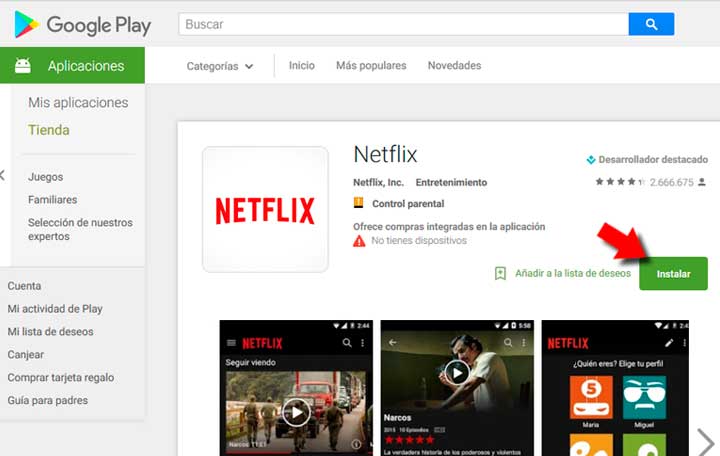
Task: Open Mi actividad de Play
Action: pos(55,309)
